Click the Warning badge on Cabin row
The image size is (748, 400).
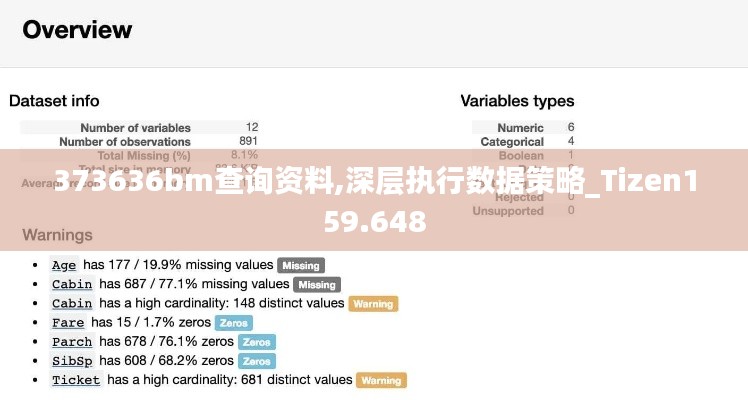[x=374, y=304]
